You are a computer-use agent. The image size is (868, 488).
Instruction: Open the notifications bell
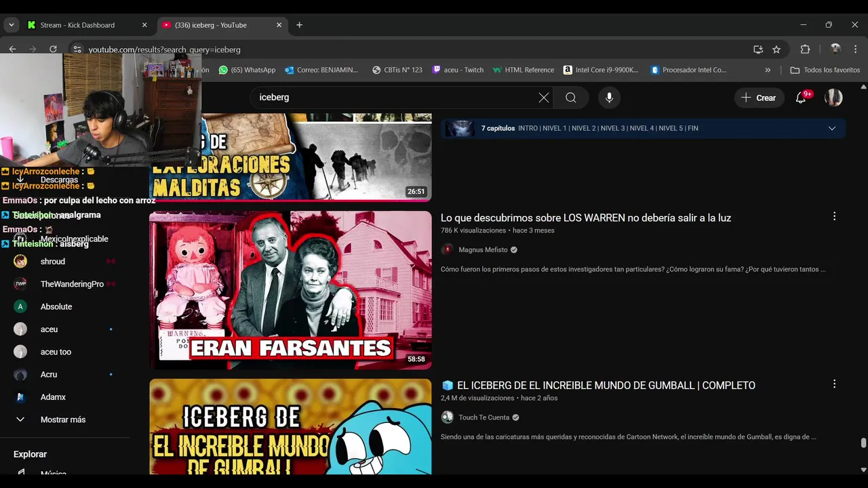tap(801, 98)
